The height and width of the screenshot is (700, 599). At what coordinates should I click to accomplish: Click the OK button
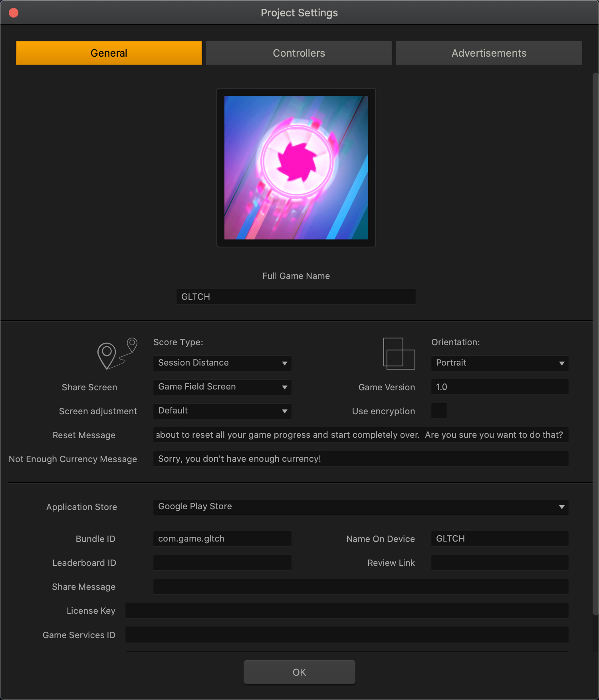point(299,672)
